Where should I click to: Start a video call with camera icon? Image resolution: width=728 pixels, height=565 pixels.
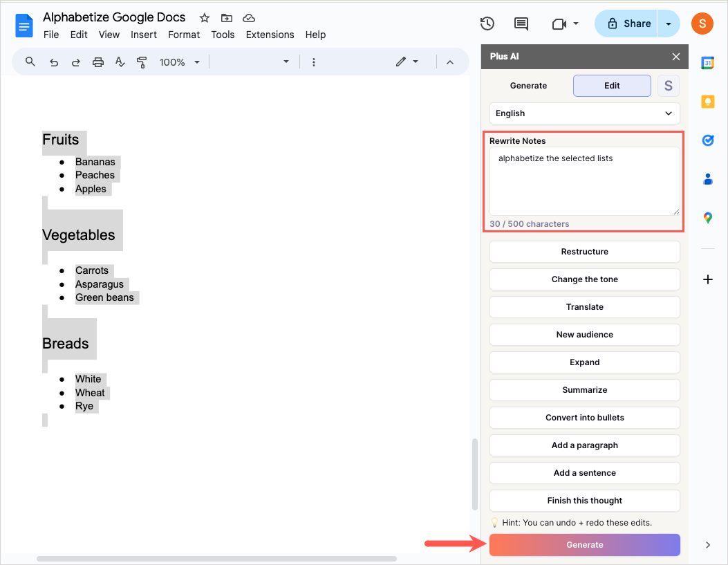point(559,24)
